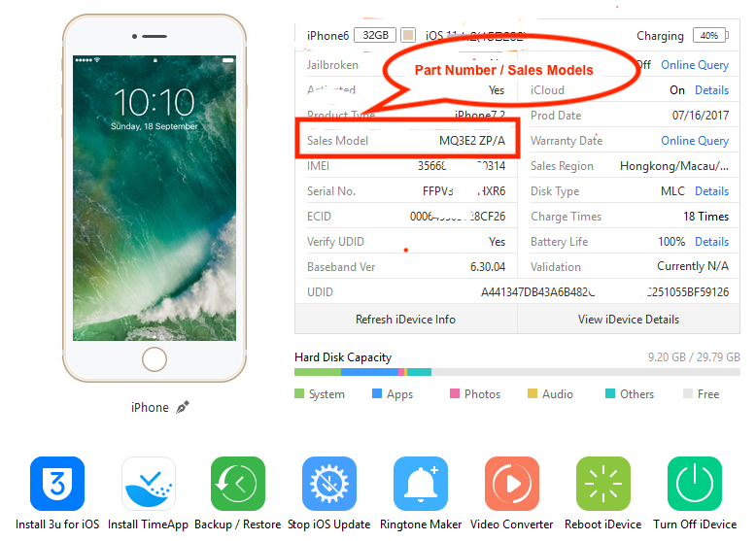Select the Stop iOS Update gear icon

(x=329, y=484)
